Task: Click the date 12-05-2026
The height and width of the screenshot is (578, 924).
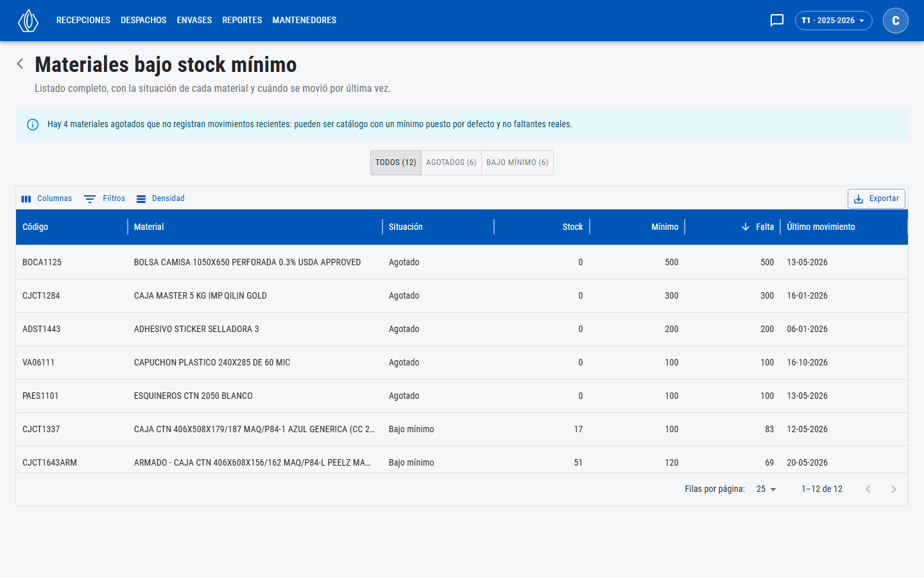Action: 807,429
